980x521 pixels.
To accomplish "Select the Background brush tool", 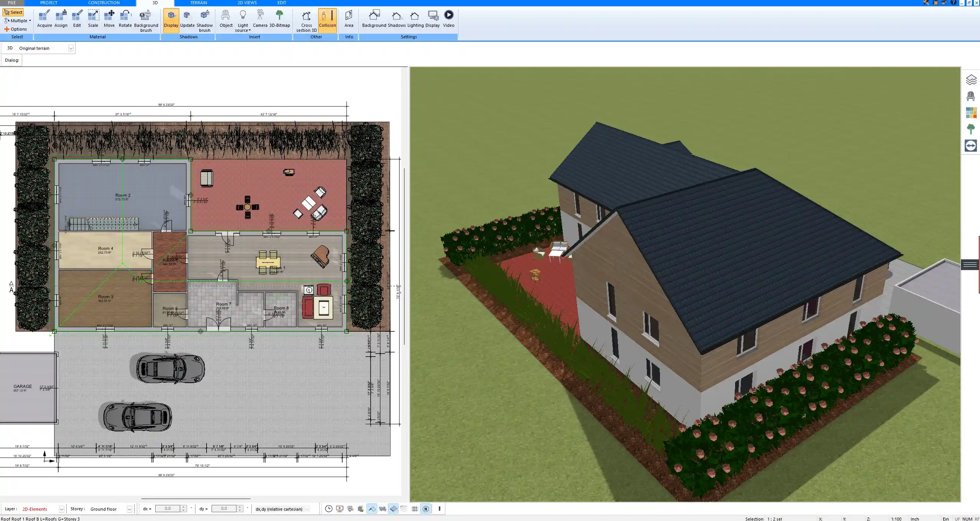I will pyautogui.click(x=146, y=21).
